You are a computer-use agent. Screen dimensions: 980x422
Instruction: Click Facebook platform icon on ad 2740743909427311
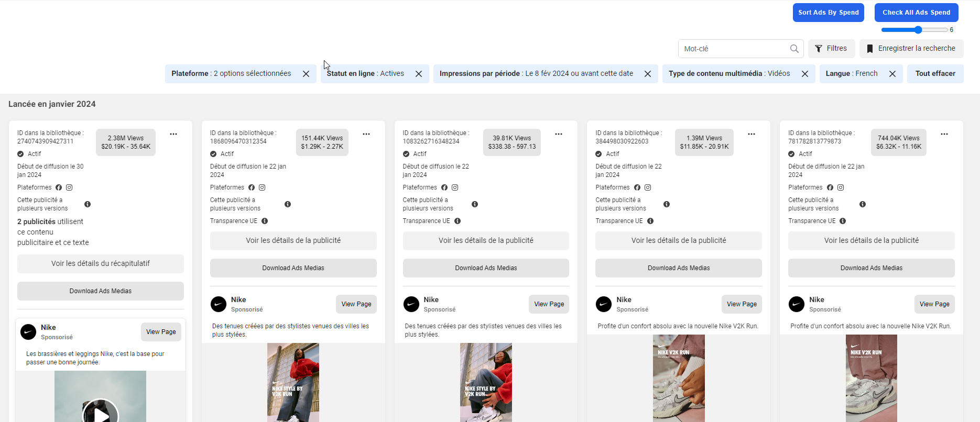[59, 187]
